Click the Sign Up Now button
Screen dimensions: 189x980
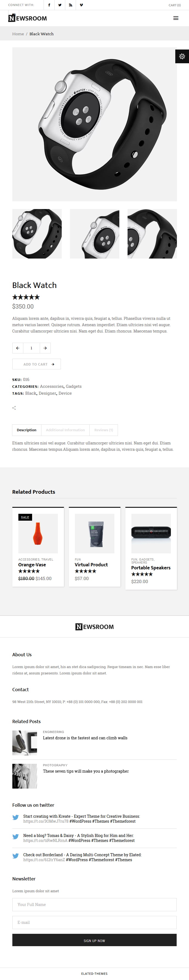[94, 940]
